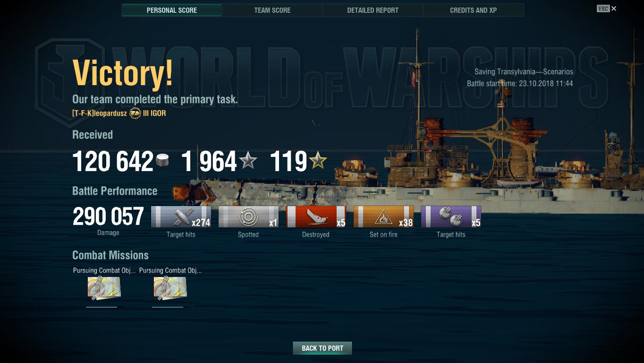Open the Personal Score tab
This screenshot has width=644, height=363.
pyautogui.click(x=172, y=10)
